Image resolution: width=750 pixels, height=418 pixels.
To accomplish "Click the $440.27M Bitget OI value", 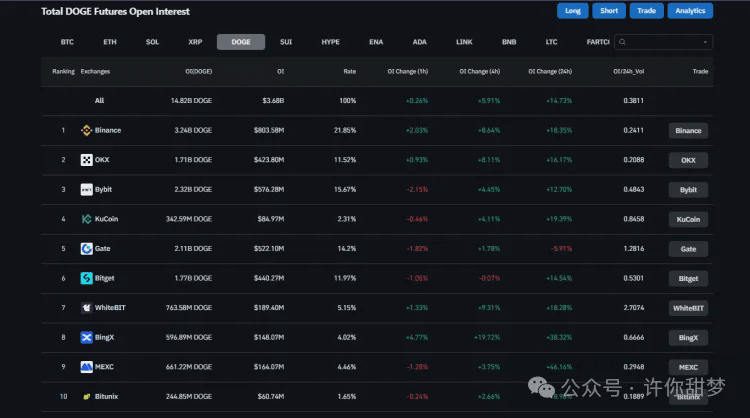I will tap(269, 278).
